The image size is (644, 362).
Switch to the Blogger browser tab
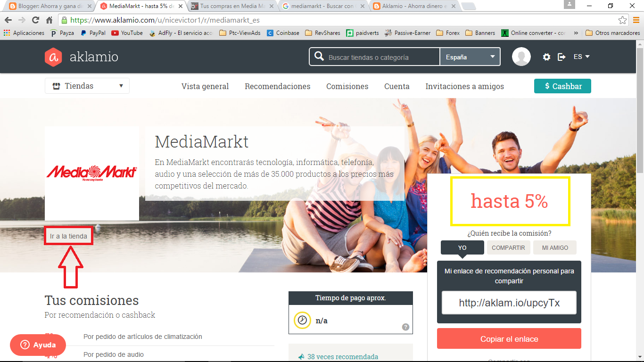coord(49,6)
